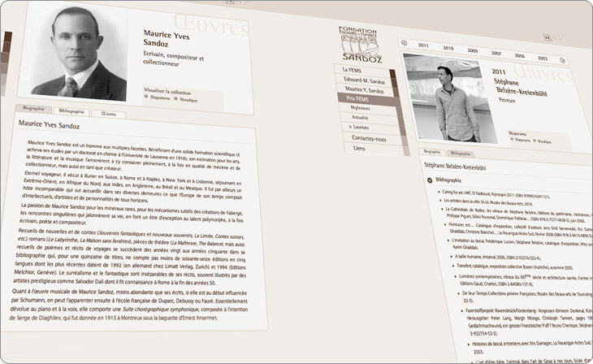
Task: Expand the Lauréats submenu item
Action: [x=359, y=127]
